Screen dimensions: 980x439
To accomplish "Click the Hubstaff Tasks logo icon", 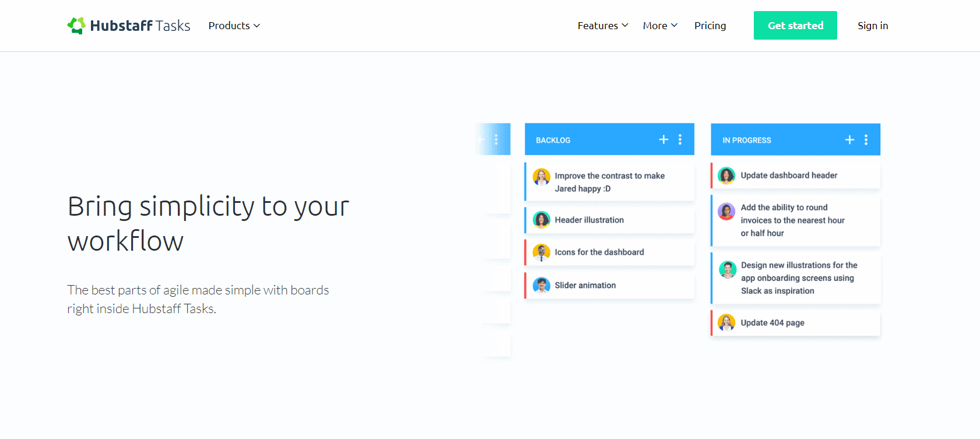I will pos(76,26).
